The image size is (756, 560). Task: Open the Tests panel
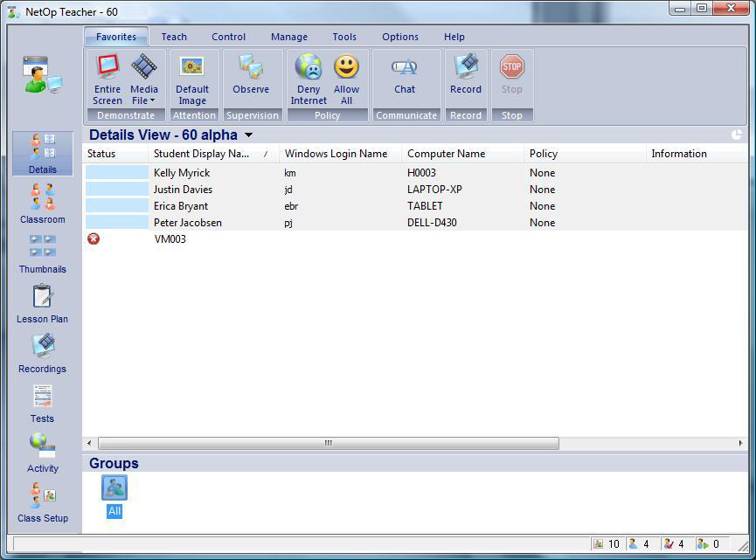(x=43, y=404)
